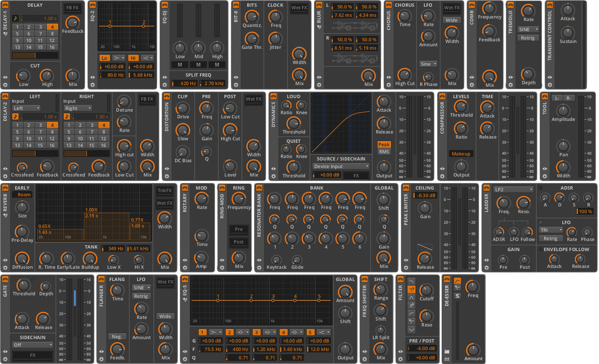Open the Sine LFO shape dropdown in CHORUS

click(428, 64)
